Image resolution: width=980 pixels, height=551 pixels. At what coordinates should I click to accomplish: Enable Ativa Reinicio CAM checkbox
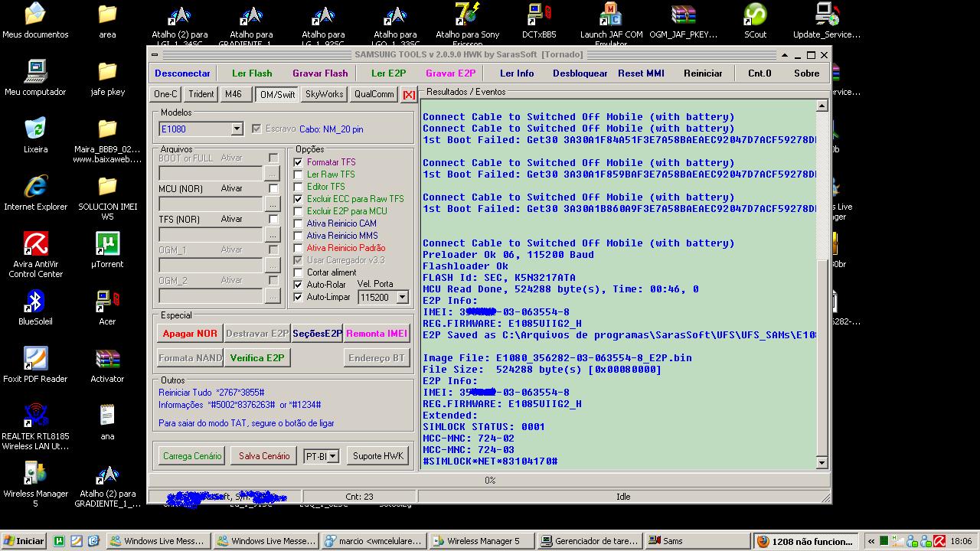click(299, 223)
